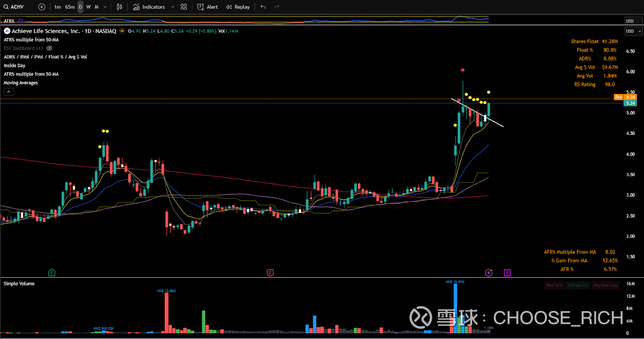The width and height of the screenshot is (644, 339).
Task: Click the add symbol plus icon
Action: pos(41,7)
